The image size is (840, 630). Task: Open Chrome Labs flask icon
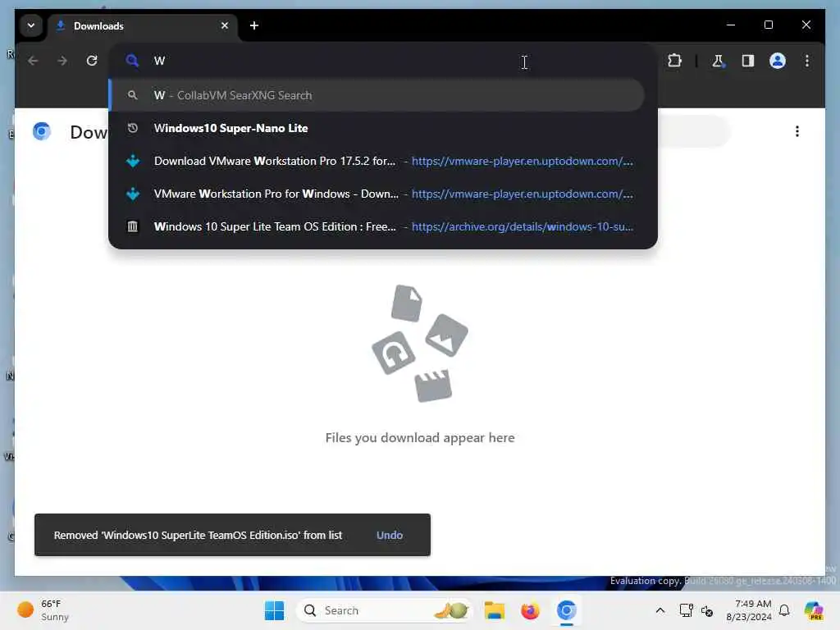718,61
